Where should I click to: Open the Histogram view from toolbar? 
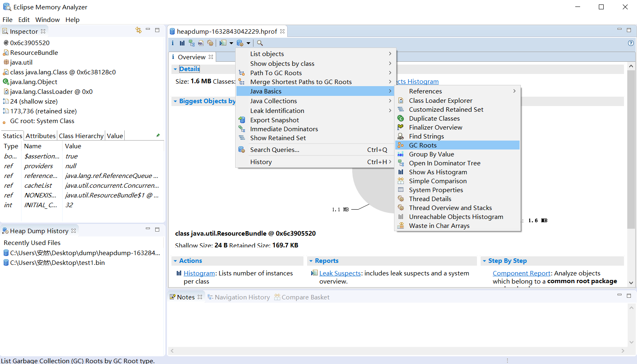182,43
